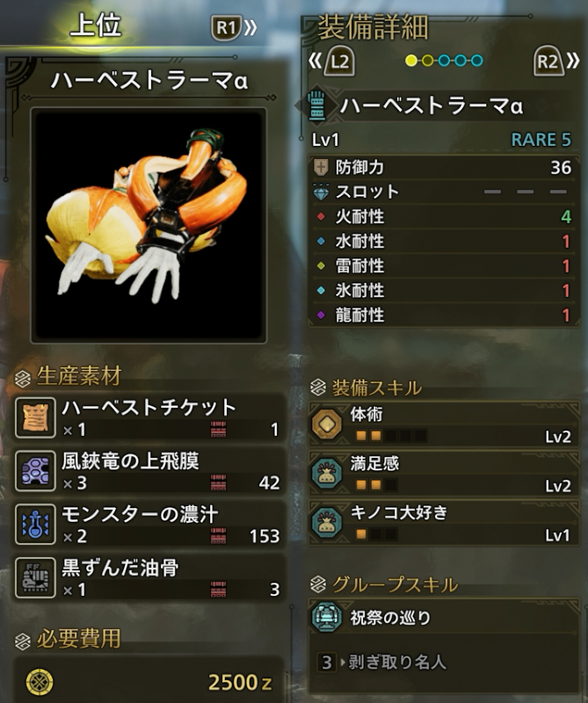Click the ハーベストラーマα armor preview image
Viewport: 588px width, 703px height.
click(x=149, y=226)
